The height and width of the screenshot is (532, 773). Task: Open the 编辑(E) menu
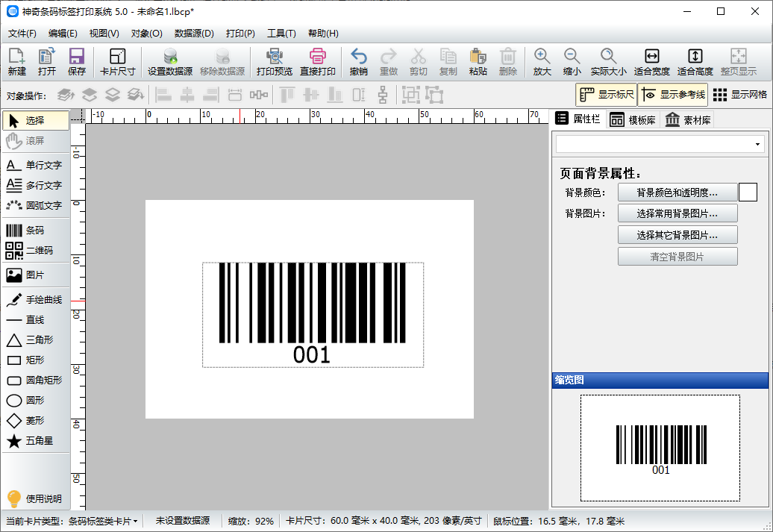click(63, 34)
